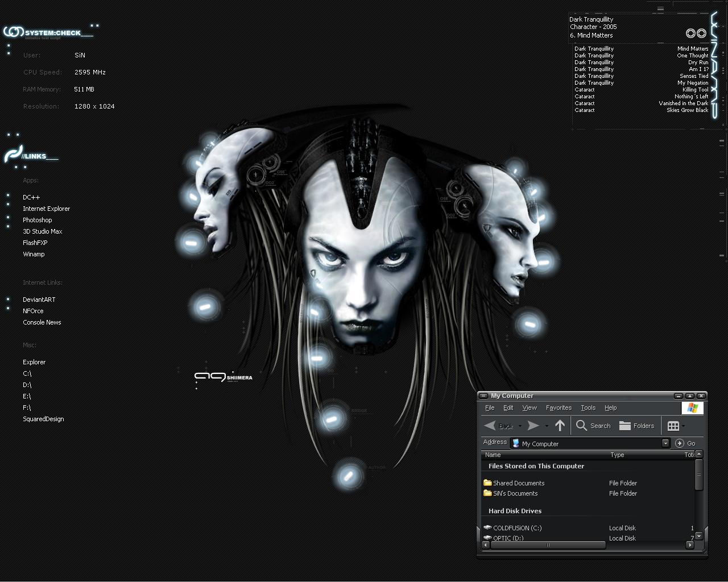Click Files Stored on This Computer header
This screenshot has height=582, width=728.
[536, 466]
